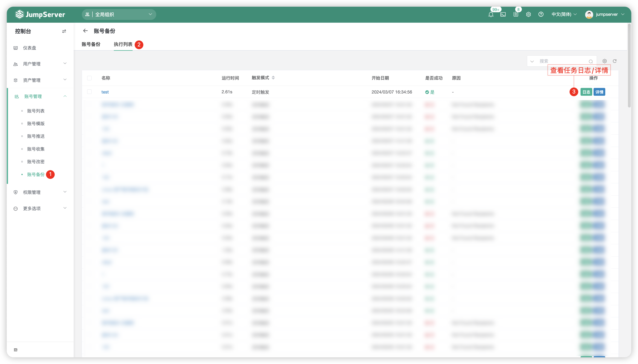Open system settings gear in top bar
The height and width of the screenshot is (364, 638).
(528, 15)
